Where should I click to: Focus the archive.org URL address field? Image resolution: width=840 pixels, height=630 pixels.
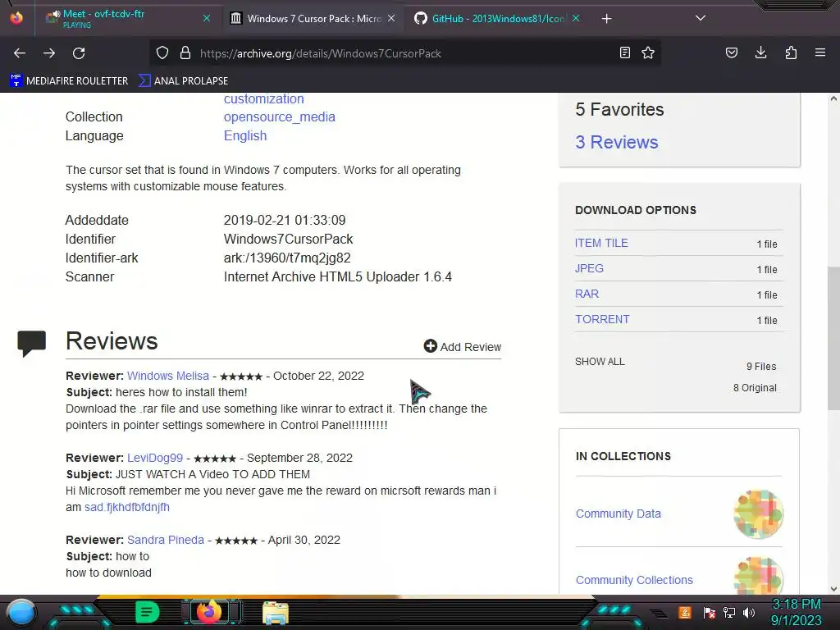pyautogui.click(x=404, y=53)
